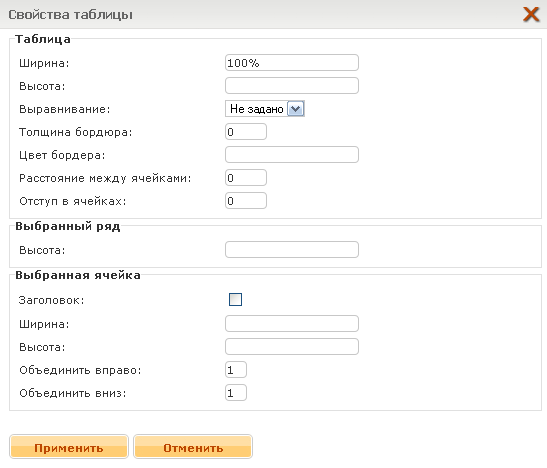Focus the Объединить вправо field
Viewport: 547px width, 468px height.
236,370
